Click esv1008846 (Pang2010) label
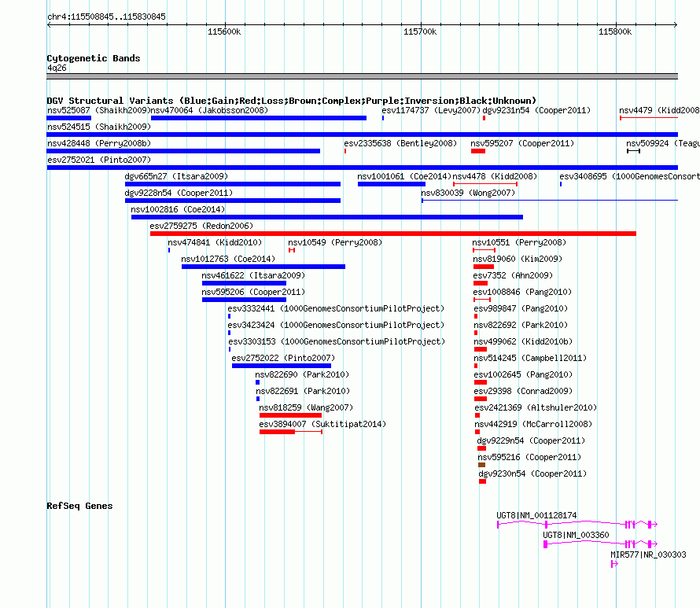The image size is (700, 608). (522, 292)
